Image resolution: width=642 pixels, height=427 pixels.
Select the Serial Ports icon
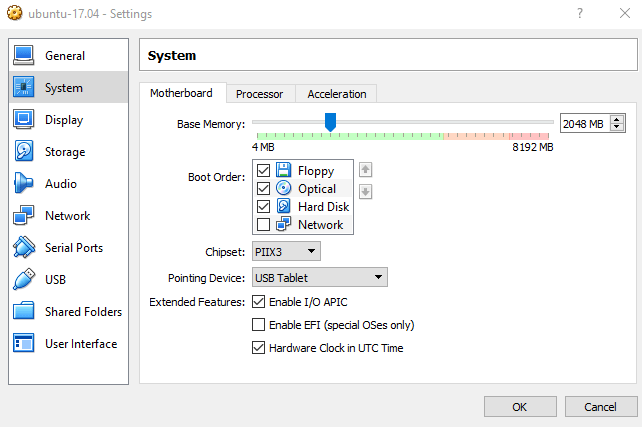[24, 248]
